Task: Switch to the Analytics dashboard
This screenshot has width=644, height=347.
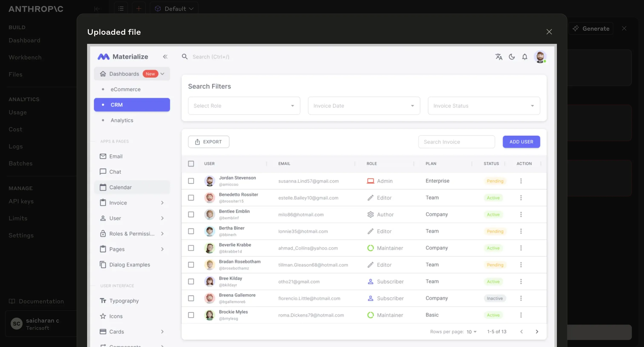Action: pos(122,120)
